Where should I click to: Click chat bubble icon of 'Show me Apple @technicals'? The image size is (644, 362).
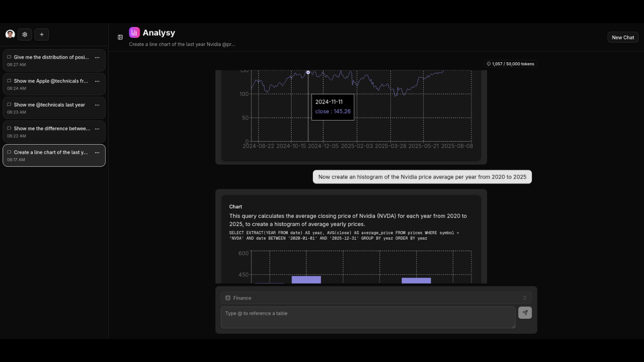tap(9, 80)
